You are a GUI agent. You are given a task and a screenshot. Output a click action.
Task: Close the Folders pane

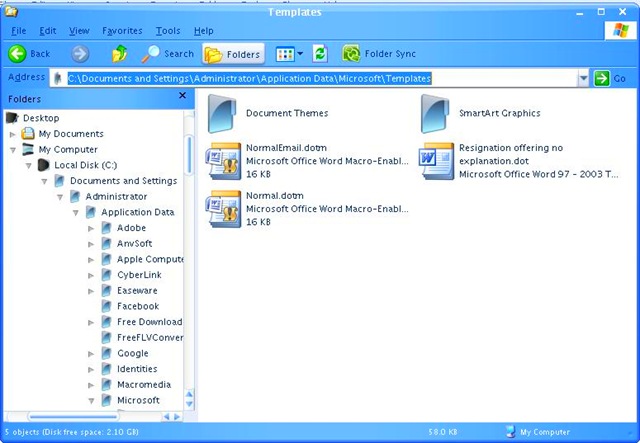point(182,95)
